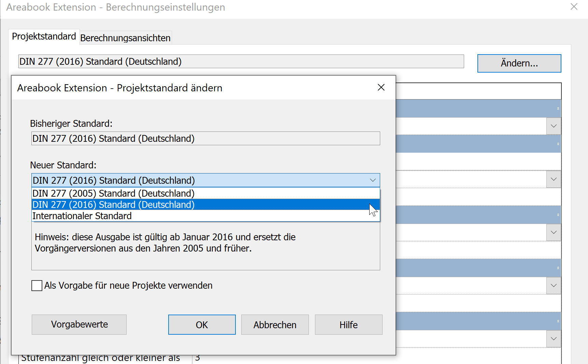Open the Neuer Standard dropdown
The height and width of the screenshot is (364, 588).
(373, 180)
